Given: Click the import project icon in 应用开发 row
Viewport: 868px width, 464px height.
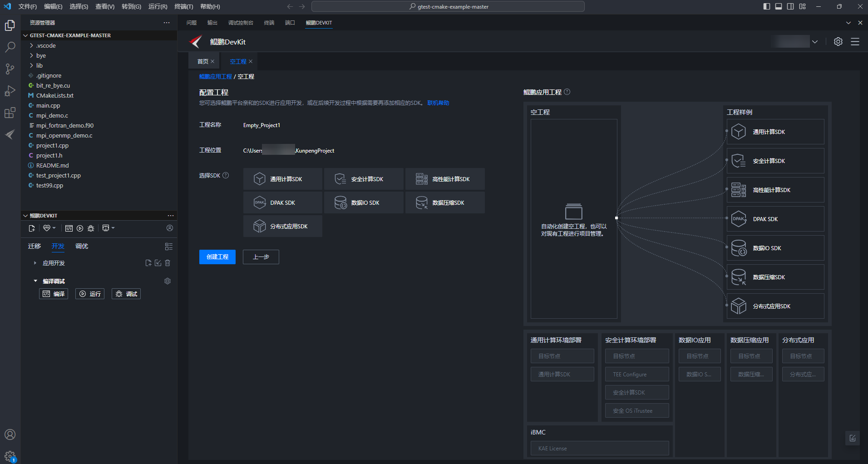Looking at the screenshot, I should click(158, 263).
